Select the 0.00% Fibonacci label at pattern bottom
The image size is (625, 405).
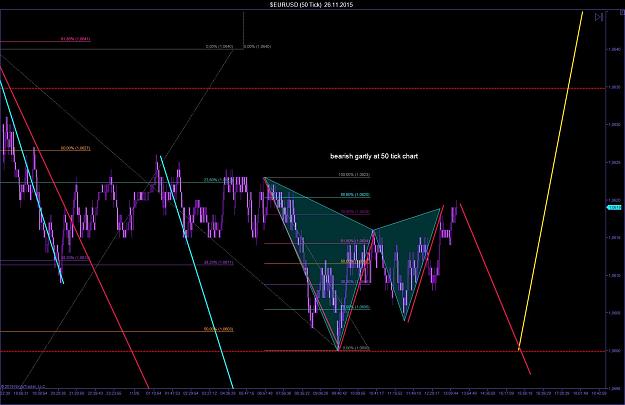point(356,348)
